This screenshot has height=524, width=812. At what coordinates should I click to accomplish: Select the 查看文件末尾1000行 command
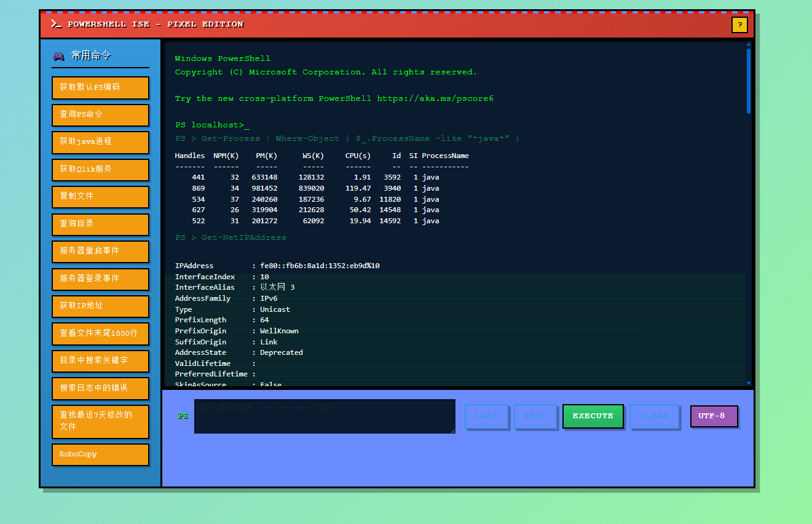pyautogui.click(x=100, y=333)
